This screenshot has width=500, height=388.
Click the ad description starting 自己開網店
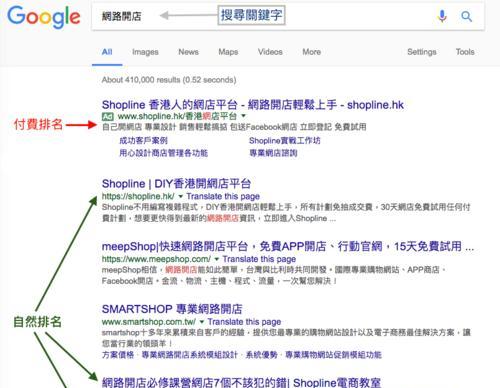(234, 127)
